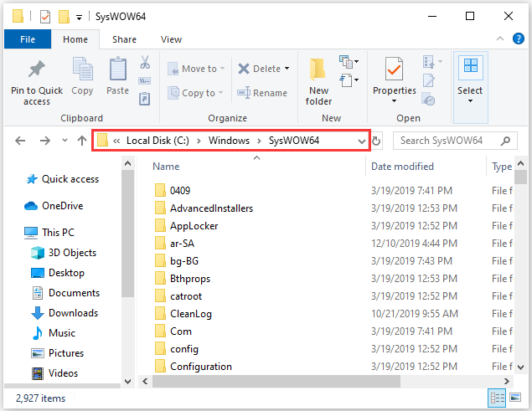Viewport: 532px width, 411px height.
Task: Open the File menu tab
Action: [28, 39]
